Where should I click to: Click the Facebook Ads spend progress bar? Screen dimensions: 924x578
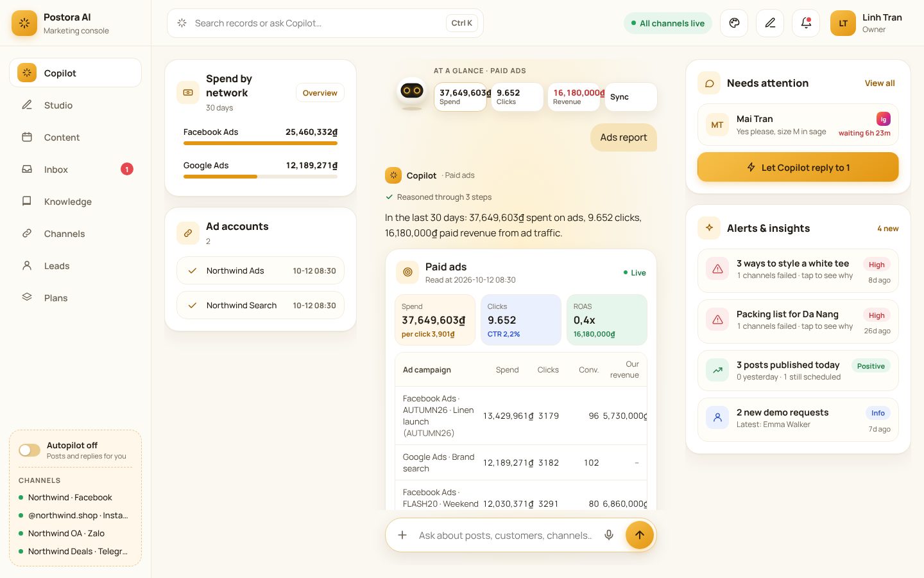tap(261, 143)
